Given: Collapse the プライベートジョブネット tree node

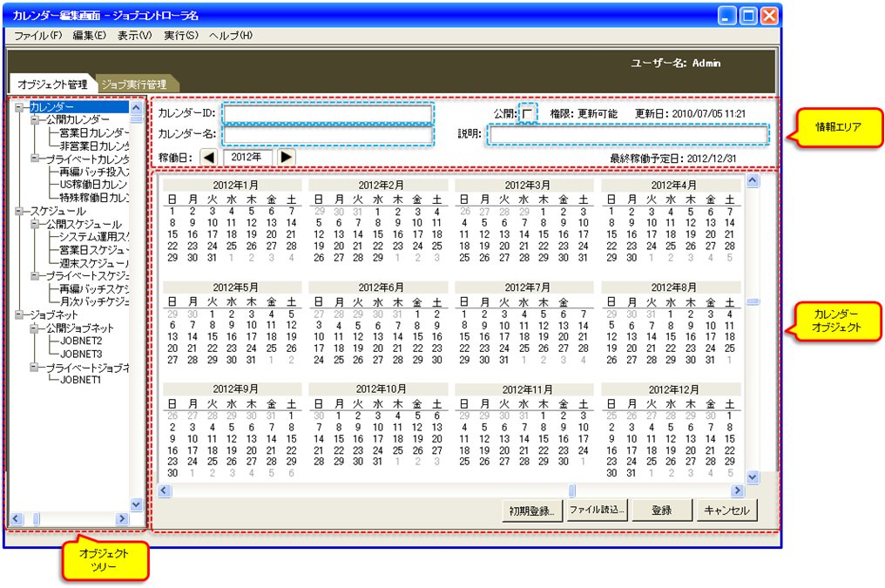Looking at the screenshot, I should (x=35, y=368).
